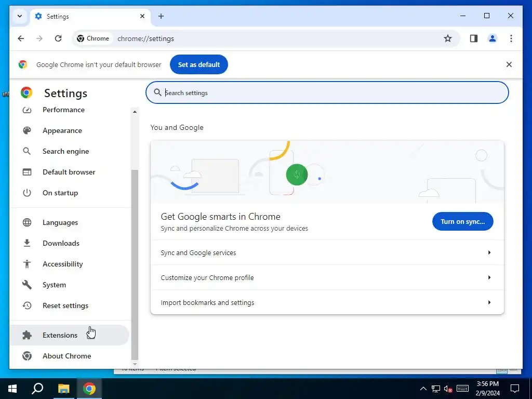
Task: Go back to previous page
Action: point(21,38)
